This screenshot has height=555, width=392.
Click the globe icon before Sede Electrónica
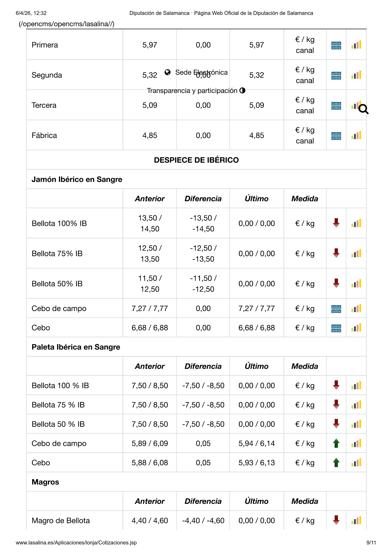tap(168, 72)
